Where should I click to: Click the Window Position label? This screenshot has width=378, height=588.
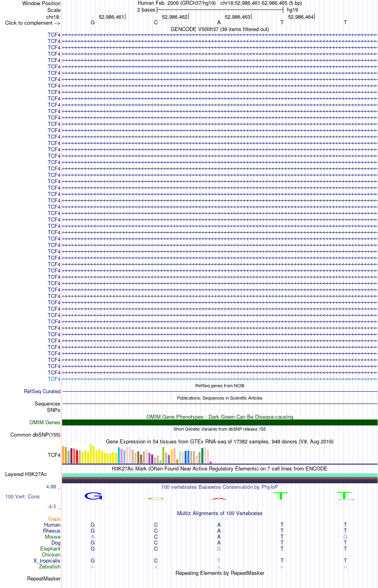[41, 3]
